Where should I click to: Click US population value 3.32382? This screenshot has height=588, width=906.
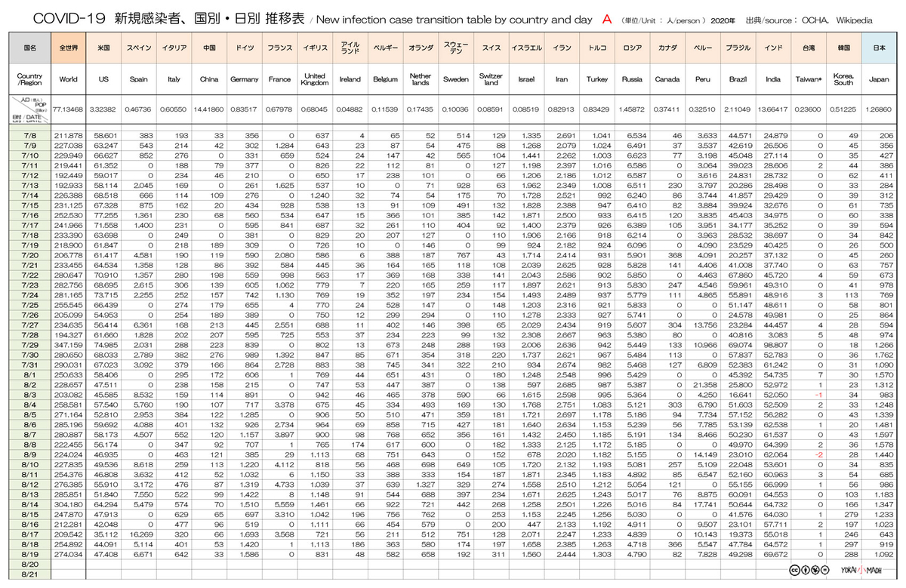(x=103, y=110)
